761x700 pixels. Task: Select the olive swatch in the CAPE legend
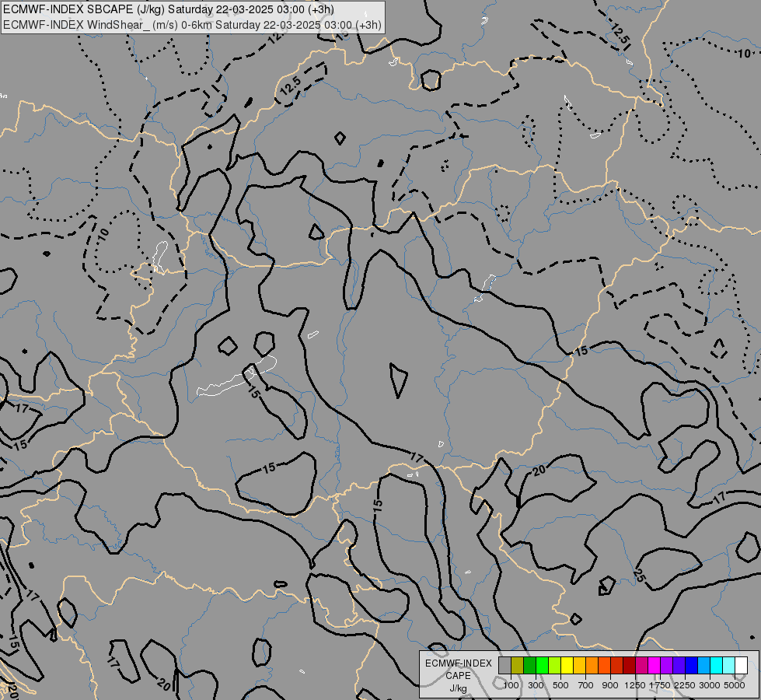tap(518, 666)
